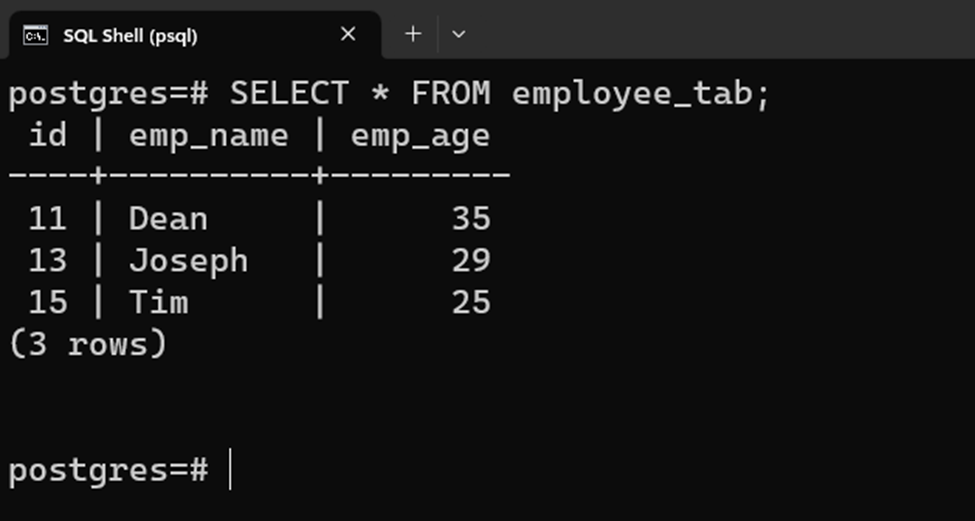The image size is (975, 521).
Task: Select the SQL Shell (psql) tab title
Action: (x=130, y=36)
